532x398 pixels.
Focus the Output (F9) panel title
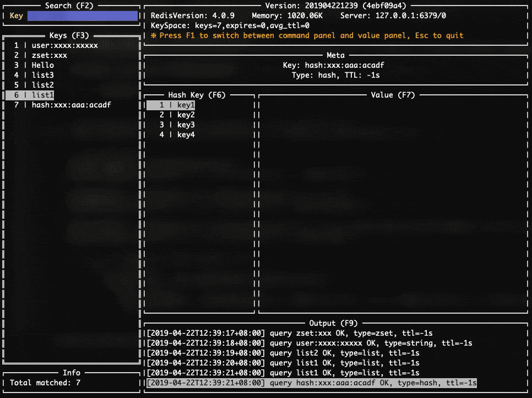click(x=333, y=323)
